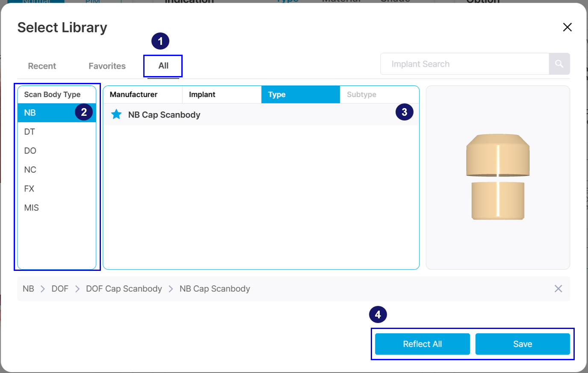
Task: Close the Select Library dialog
Action: pyautogui.click(x=567, y=27)
